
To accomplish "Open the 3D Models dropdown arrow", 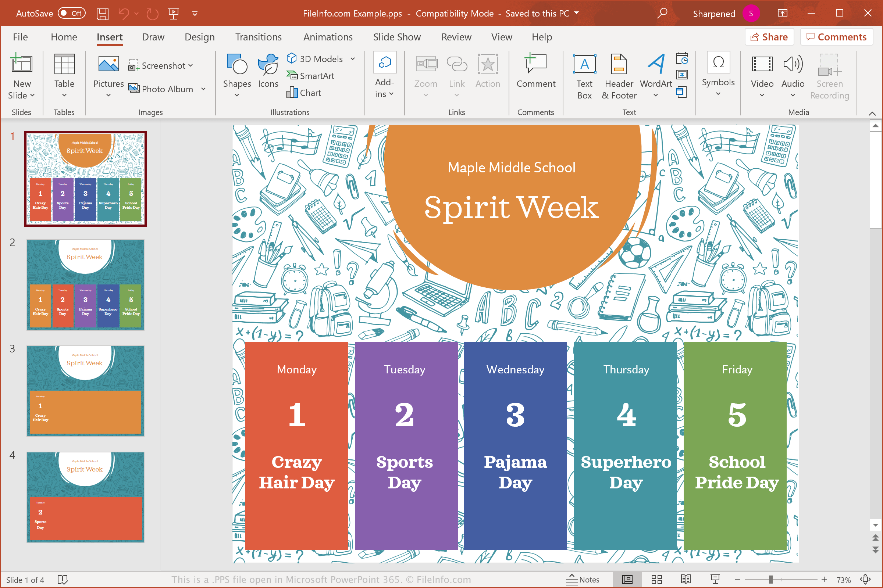I will click(353, 59).
